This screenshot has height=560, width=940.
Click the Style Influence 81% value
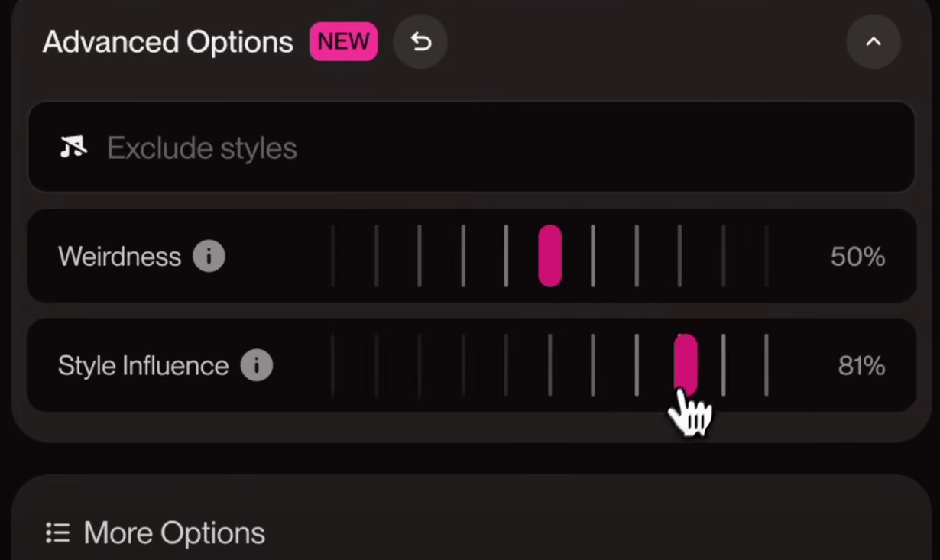(861, 366)
